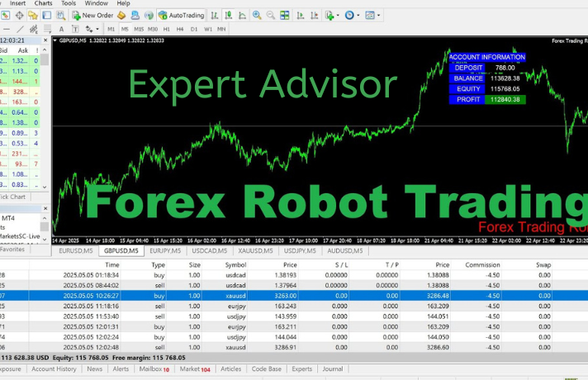Sort trades by Commission column header
The image size is (588, 380).
pos(482,265)
